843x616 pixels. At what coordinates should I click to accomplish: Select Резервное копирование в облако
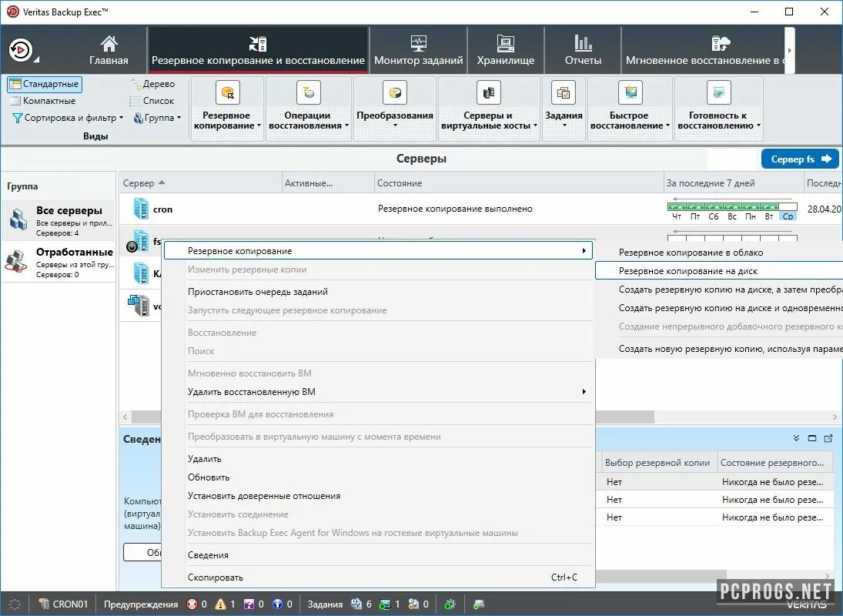[691, 253]
